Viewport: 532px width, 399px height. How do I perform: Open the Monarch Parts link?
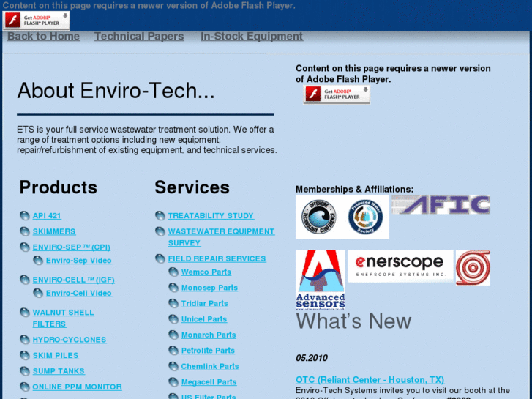coord(209,335)
